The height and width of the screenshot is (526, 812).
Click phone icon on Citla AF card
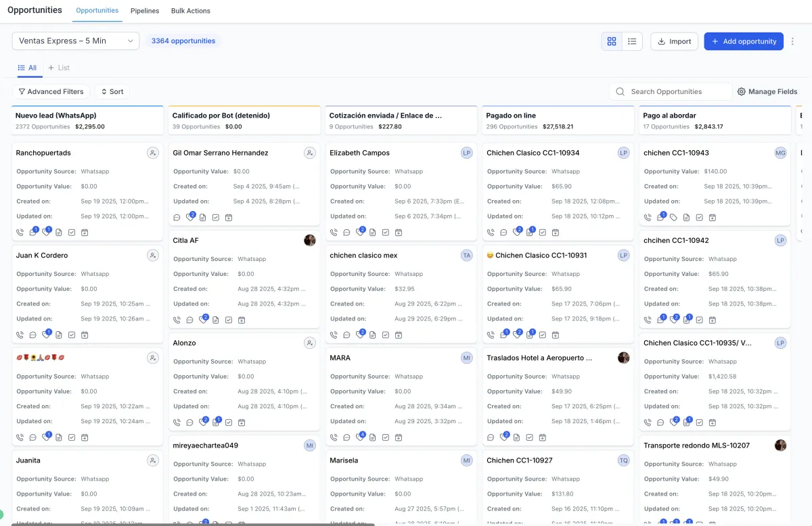177,320
